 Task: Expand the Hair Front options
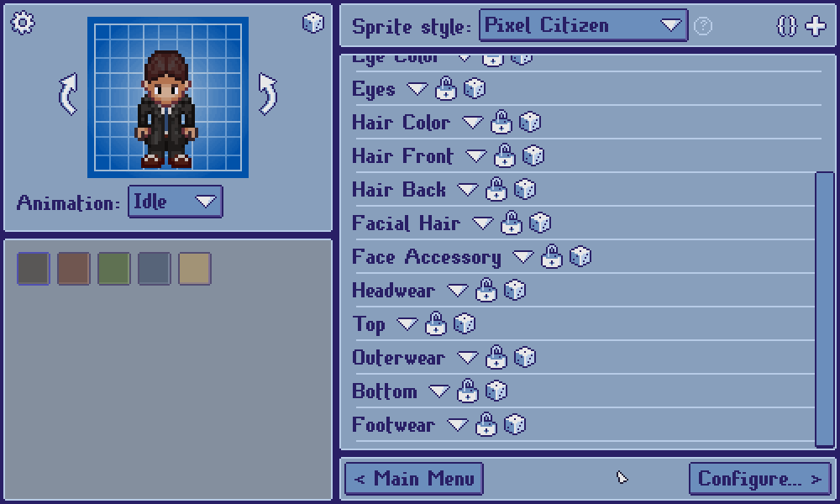(475, 156)
